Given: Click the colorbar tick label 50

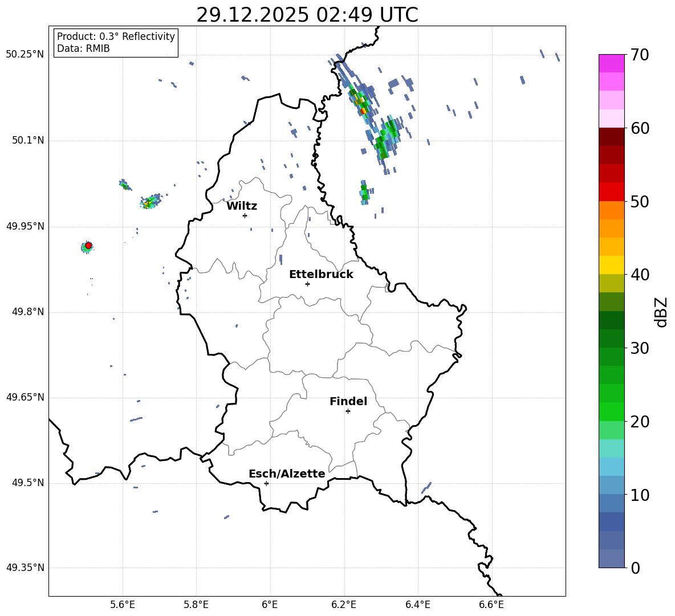Looking at the screenshot, I should (640, 201).
